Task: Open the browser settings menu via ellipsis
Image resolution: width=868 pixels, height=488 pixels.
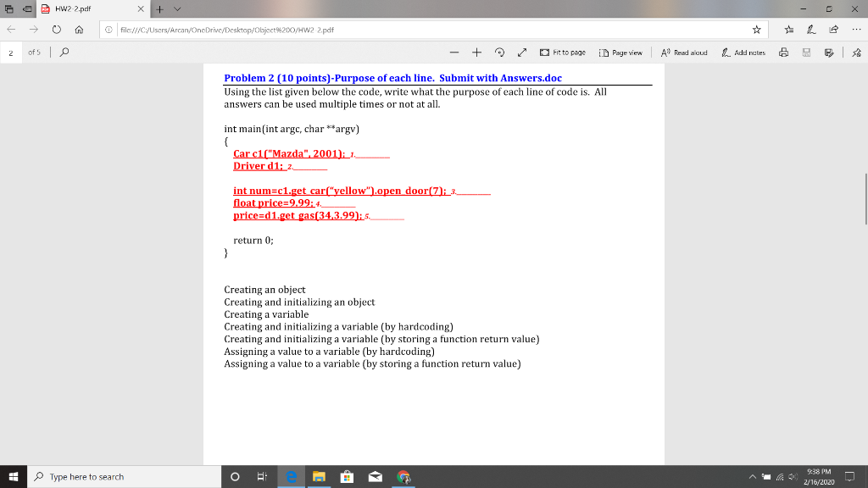Action: tap(858, 28)
